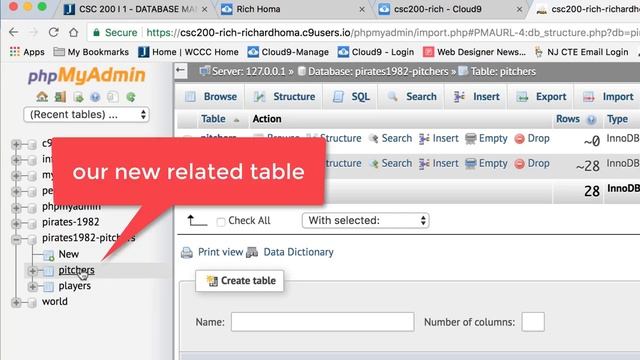Click Insert action in first table row
This screenshot has width=640, height=360.
point(439,138)
